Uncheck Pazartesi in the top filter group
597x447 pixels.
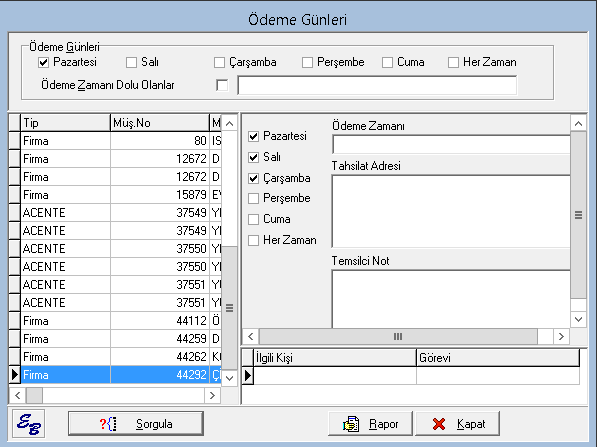(43, 62)
